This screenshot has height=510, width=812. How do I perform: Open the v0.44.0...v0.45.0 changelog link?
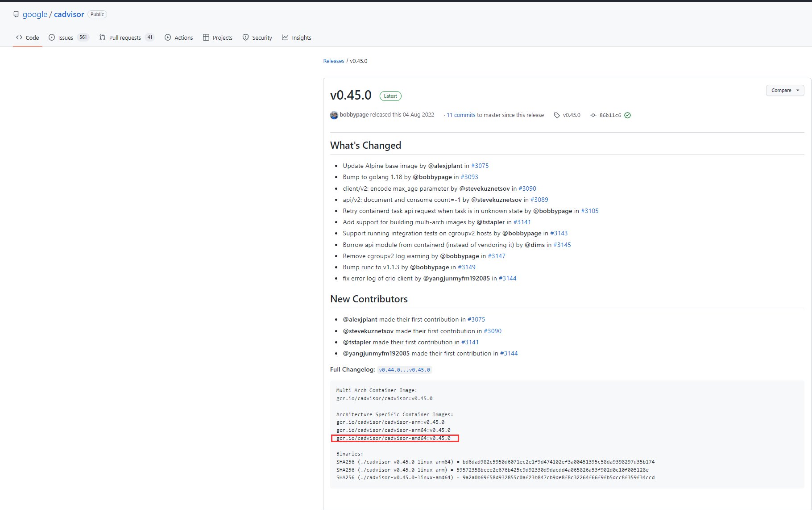[405, 370]
